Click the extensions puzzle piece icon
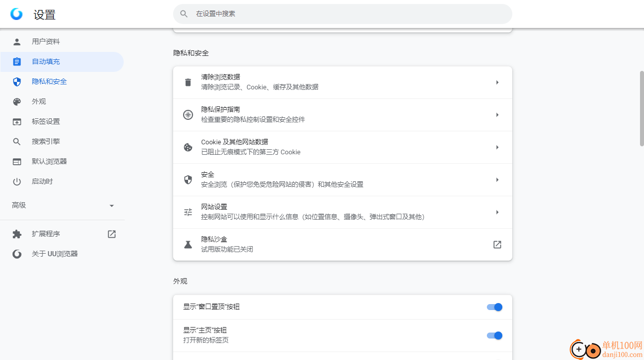 pyautogui.click(x=17, y=234)
